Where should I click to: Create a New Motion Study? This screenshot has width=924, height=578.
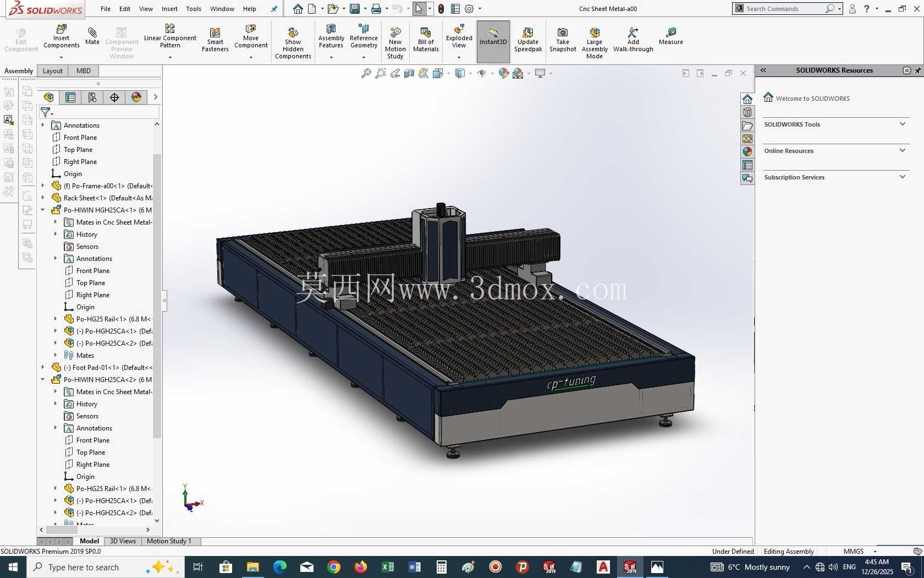(x=395, y=43)
